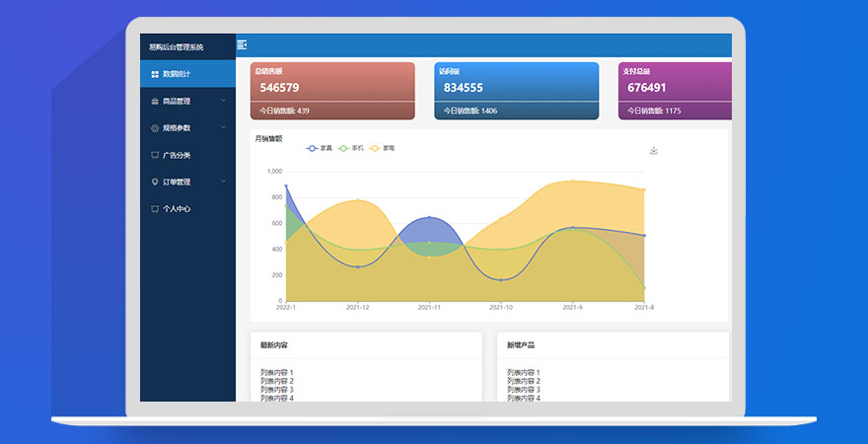Toggle the 家具 series in chart legend

click(319, 148)
